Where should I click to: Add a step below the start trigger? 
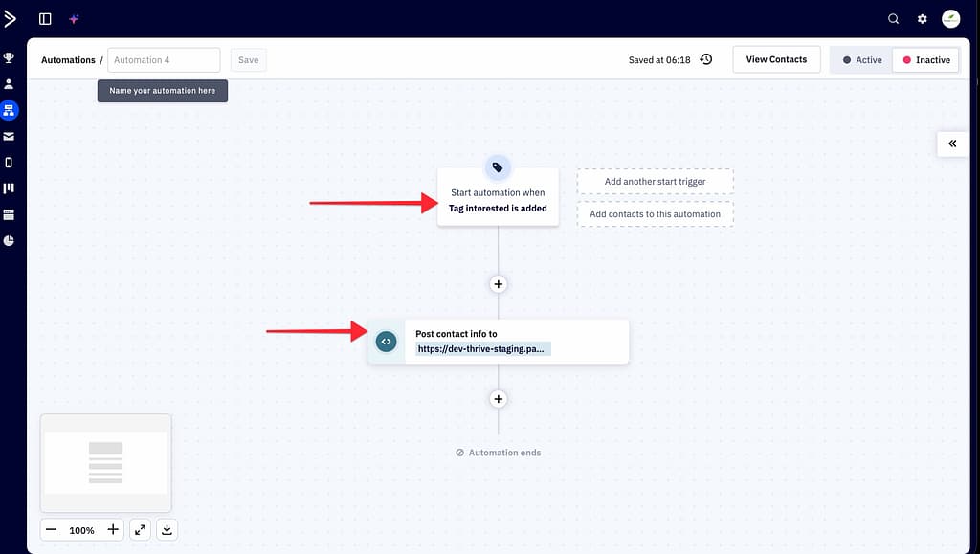(x=498, y=284)
